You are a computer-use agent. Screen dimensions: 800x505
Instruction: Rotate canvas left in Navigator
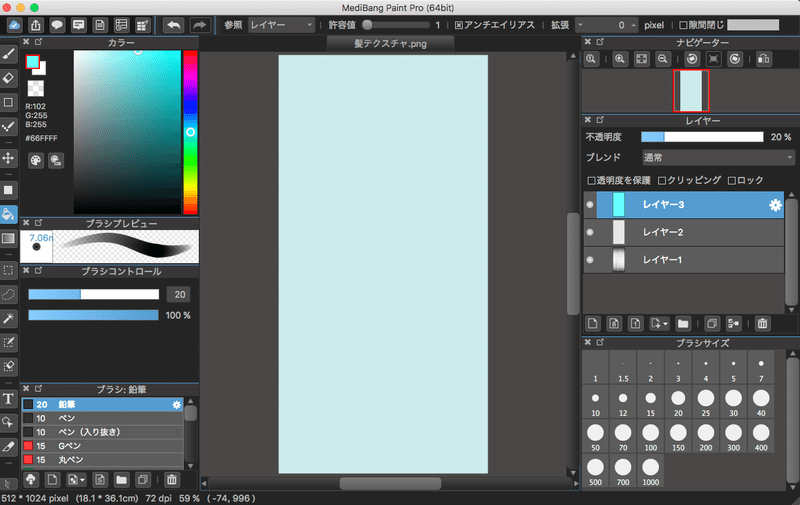[692, 59]
